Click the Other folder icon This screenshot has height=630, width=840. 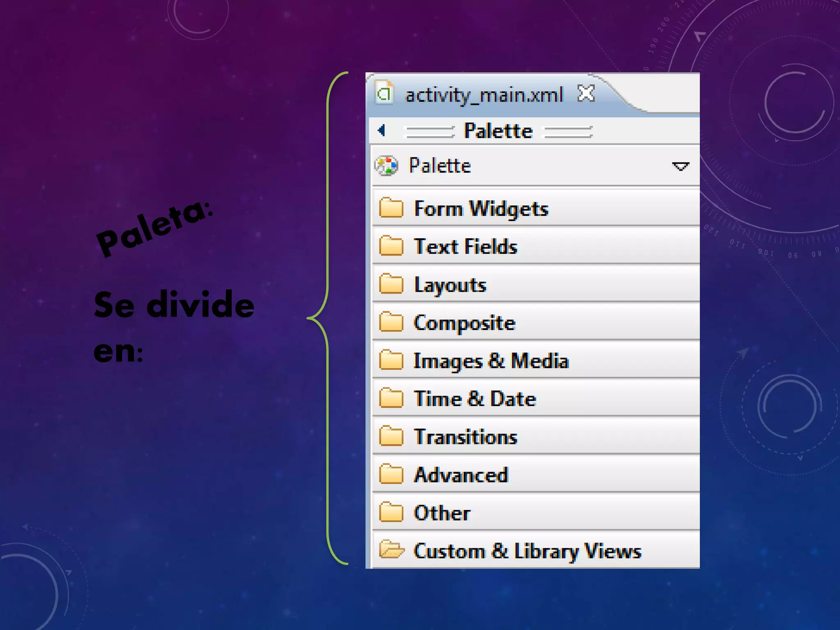391,512
